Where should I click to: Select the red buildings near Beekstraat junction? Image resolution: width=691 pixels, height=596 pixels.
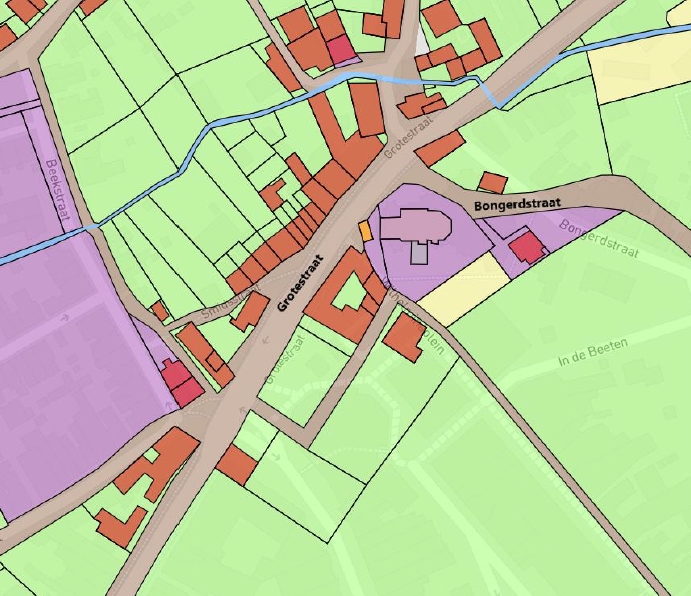(x=181, y=383)
